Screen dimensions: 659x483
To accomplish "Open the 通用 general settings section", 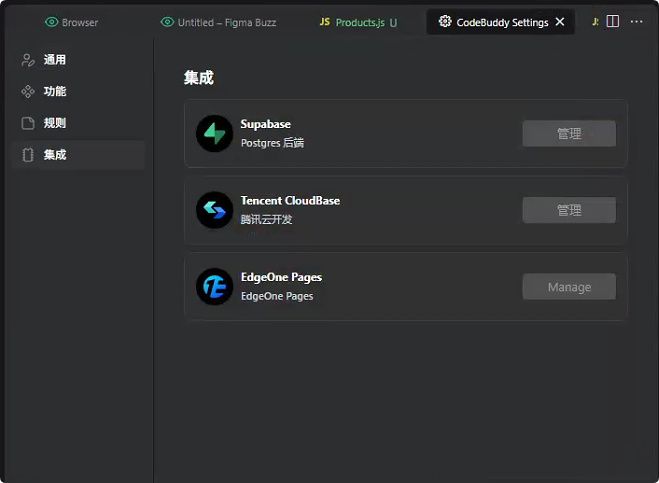I will click(x=79, y=60).
